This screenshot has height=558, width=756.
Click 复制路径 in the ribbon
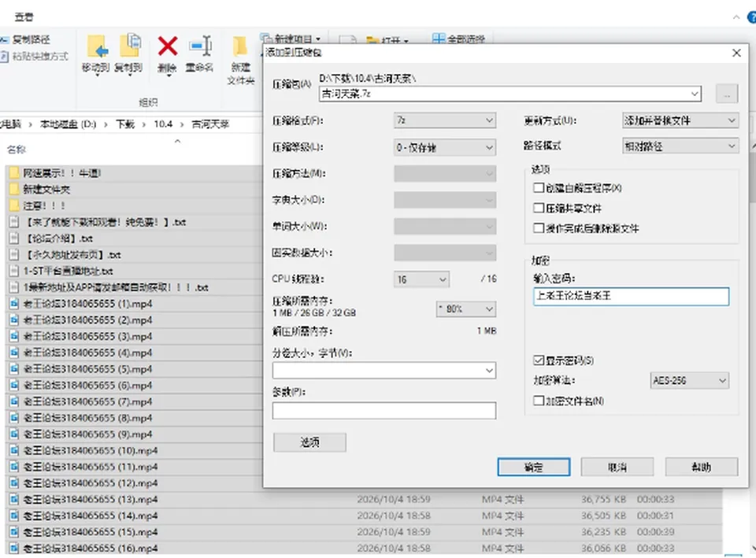[31, 40]
